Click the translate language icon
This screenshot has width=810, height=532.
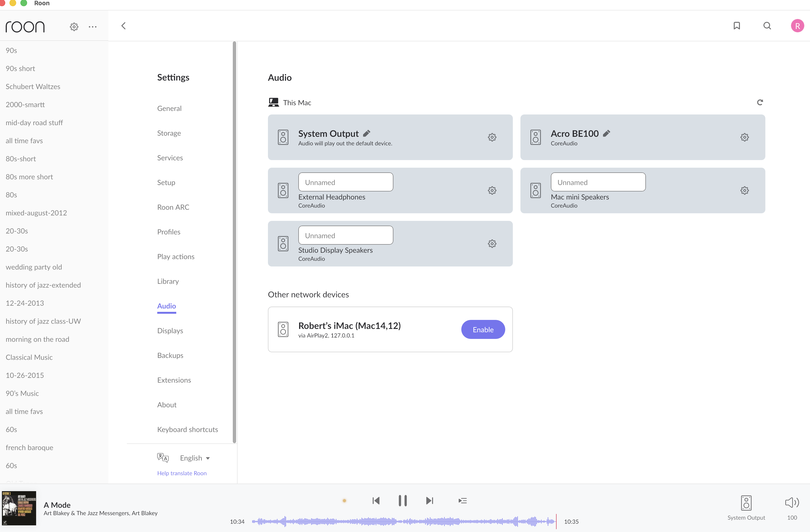(163, 457)
